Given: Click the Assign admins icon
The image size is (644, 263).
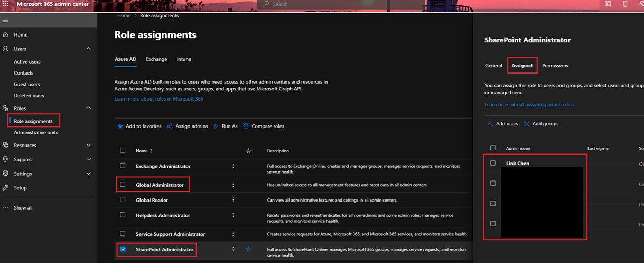Looking at the screenshot, I should tap(170, 126).
